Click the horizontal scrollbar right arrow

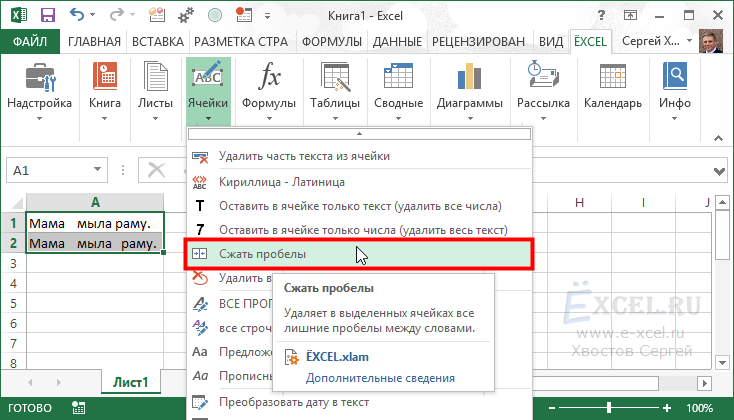705,383
